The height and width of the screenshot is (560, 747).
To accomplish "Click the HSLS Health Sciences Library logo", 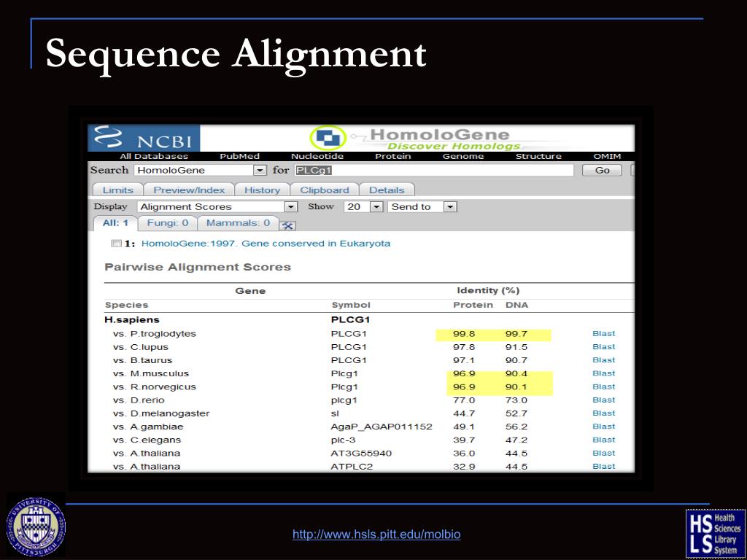I will [714, 532].
